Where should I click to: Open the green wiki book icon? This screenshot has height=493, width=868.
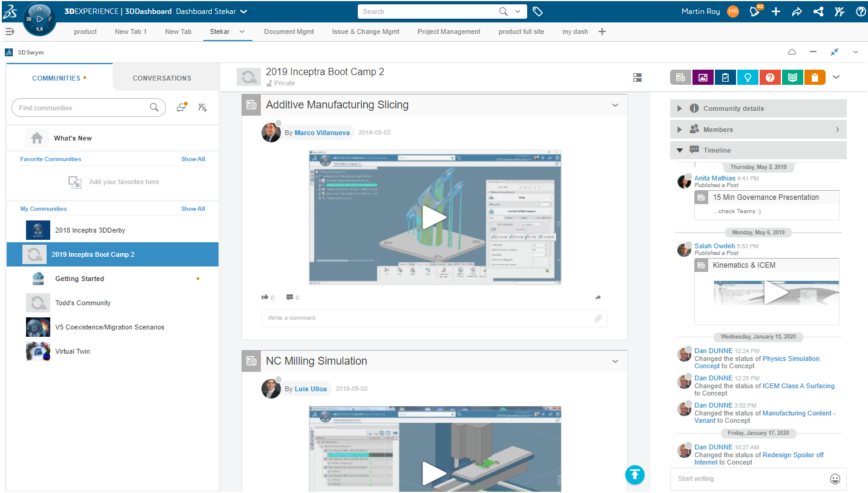pyautogui.click(x=792, y=78)
